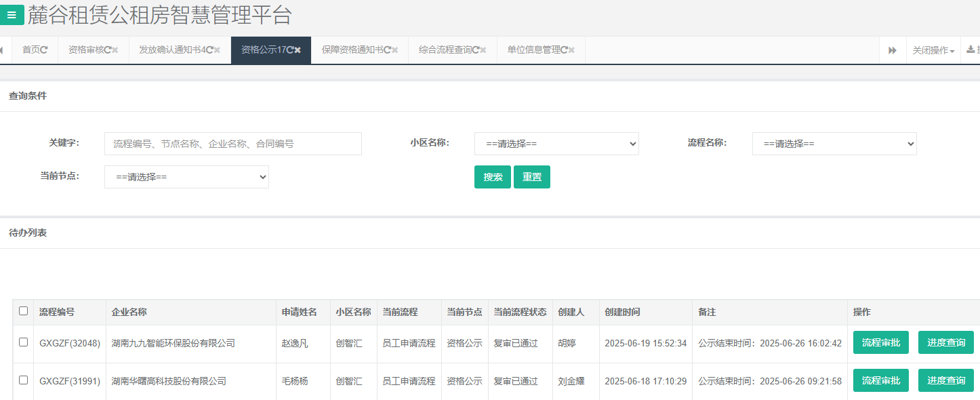Click the download icon at far right of tab bar

pos(971,50)
